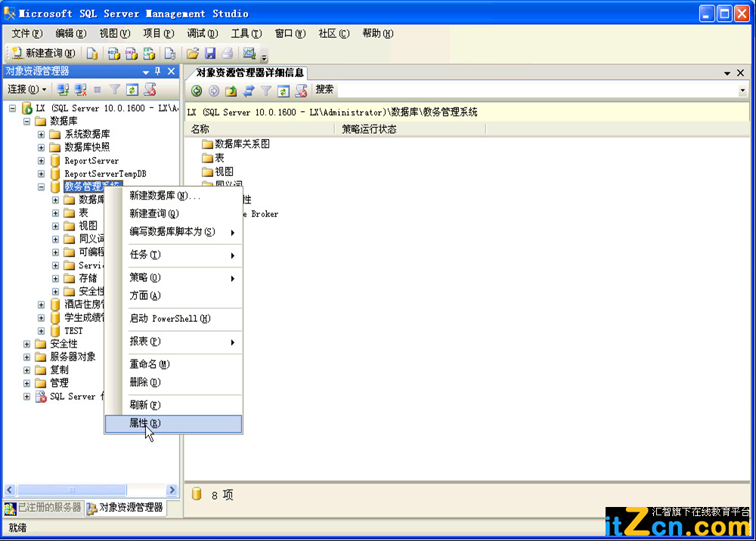Open the Object Explorer panel window-position arrow
Screen dimensions: 756x541
tap(146, 72)
